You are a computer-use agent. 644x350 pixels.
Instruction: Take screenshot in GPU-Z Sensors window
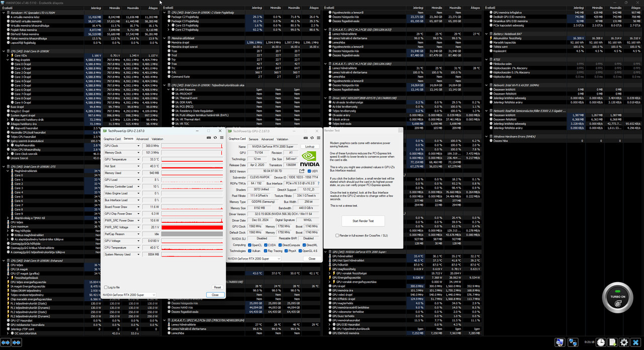tap(209, 137)
